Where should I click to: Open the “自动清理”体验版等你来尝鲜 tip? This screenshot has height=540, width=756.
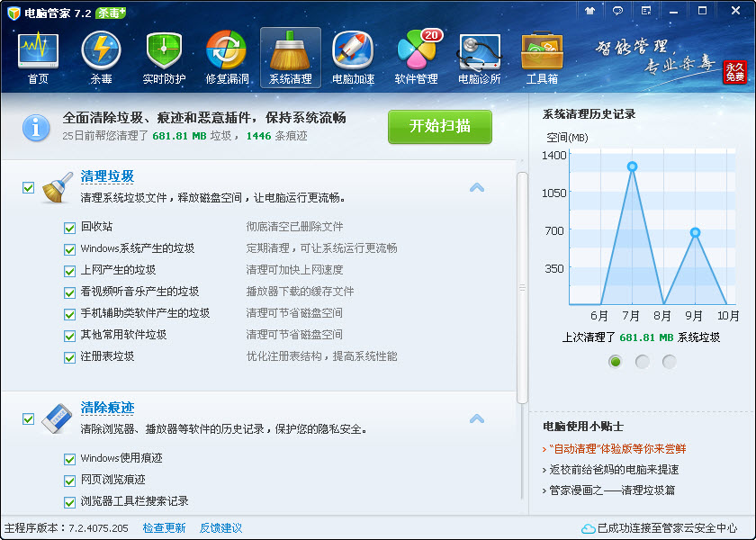[x=617, y=449]
